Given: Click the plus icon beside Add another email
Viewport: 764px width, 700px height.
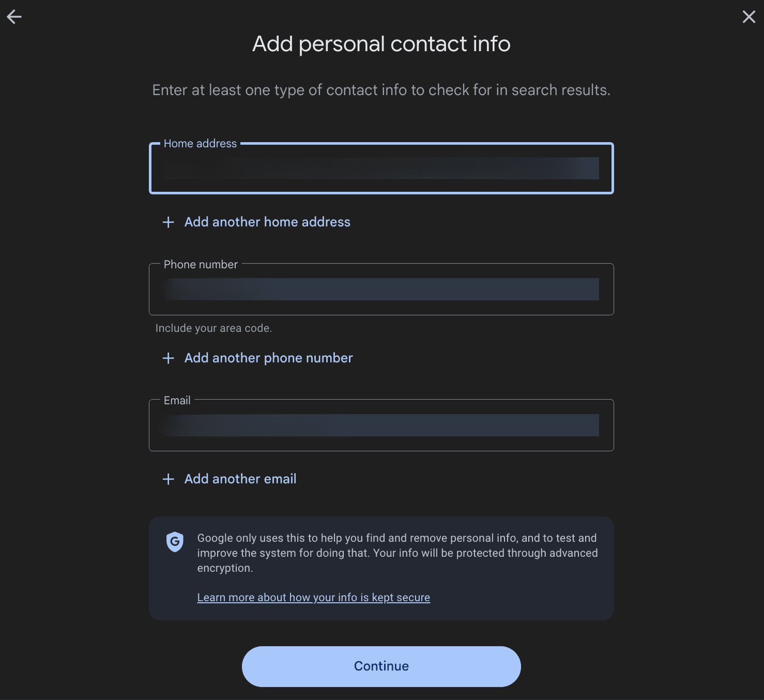Looking at the screenshot, I should [x=167, y=479].
